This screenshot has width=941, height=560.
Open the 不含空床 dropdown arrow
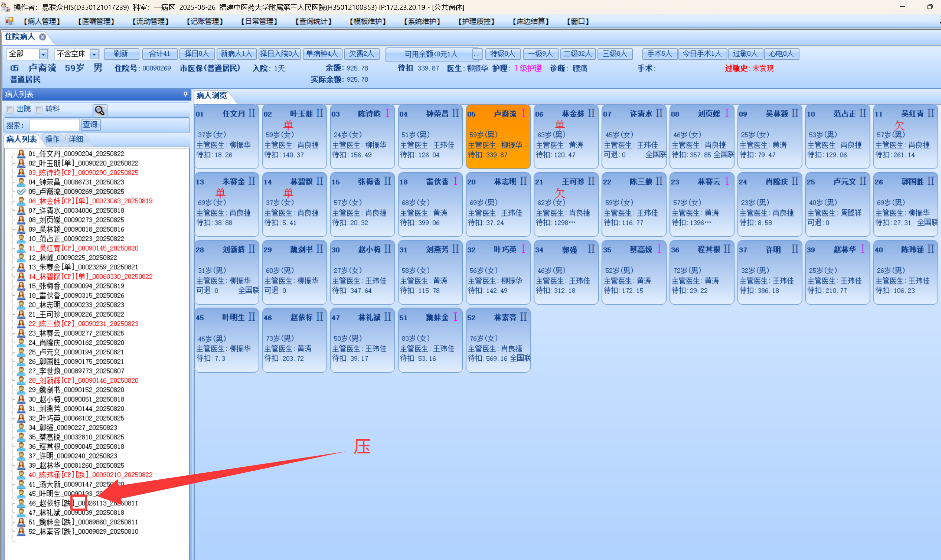pyautogui.click(x=94, y=54)
